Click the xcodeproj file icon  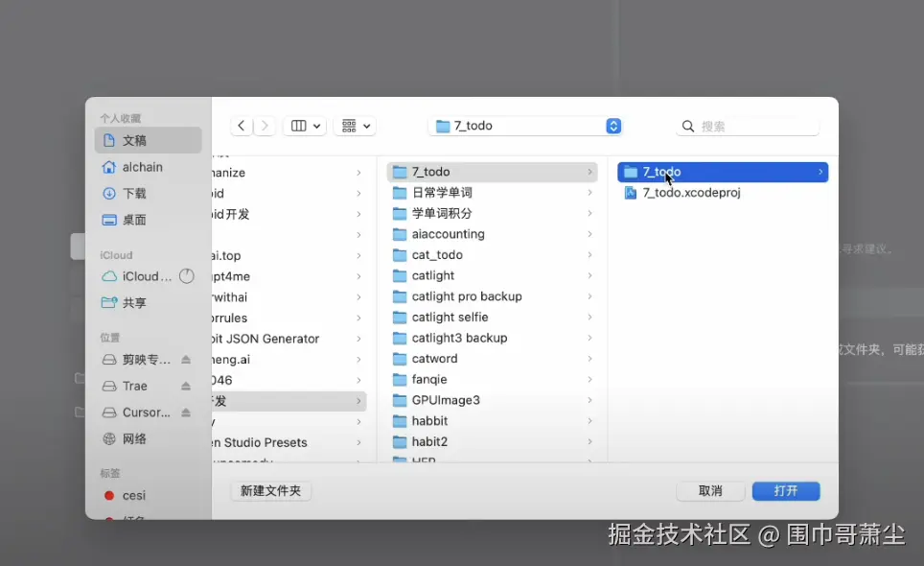[x=631, y=192]
